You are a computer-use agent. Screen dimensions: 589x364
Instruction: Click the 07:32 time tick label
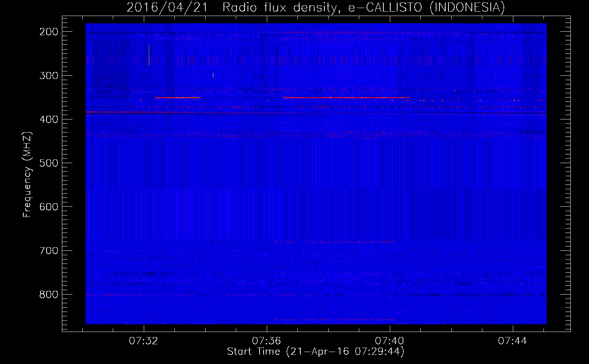tap(143, 341)
